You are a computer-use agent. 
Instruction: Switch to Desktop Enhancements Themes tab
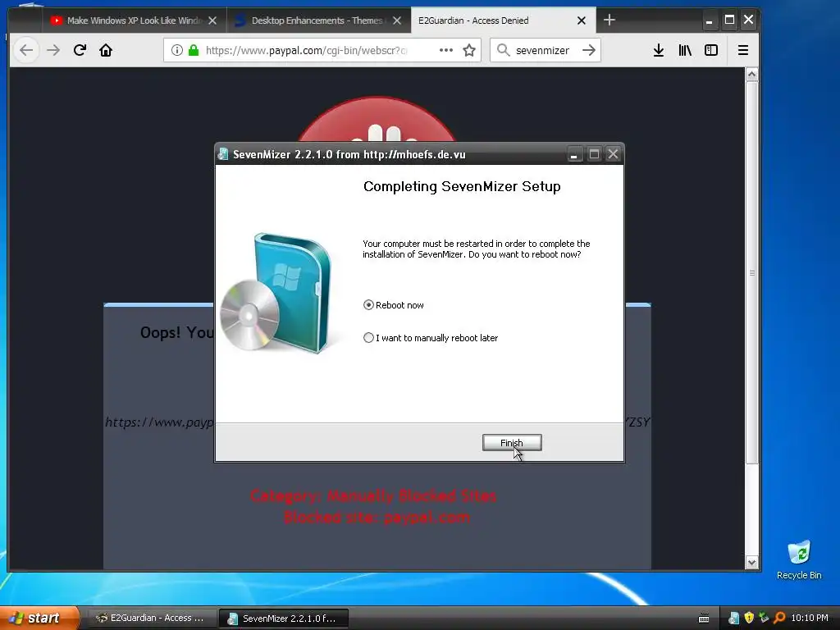coord(318,21)
